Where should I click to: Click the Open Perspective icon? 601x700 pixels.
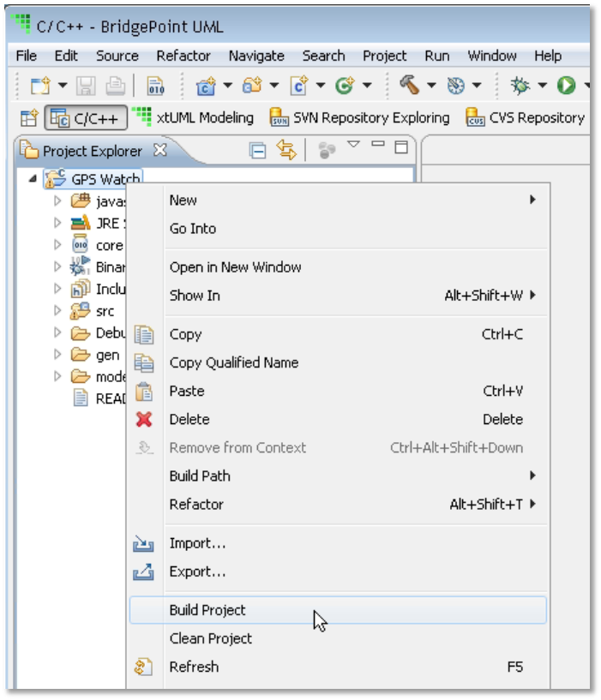(29, 118)
